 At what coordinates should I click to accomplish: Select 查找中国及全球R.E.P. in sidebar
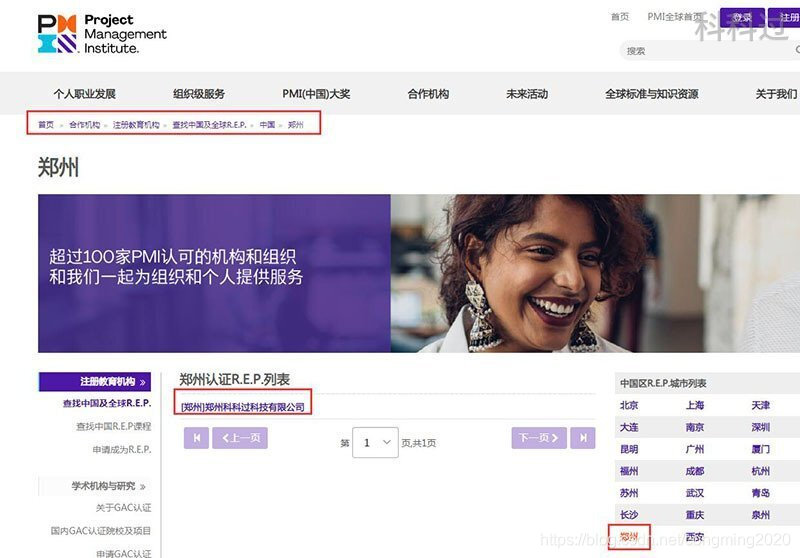pyautogui.click(x=107, y=403)
